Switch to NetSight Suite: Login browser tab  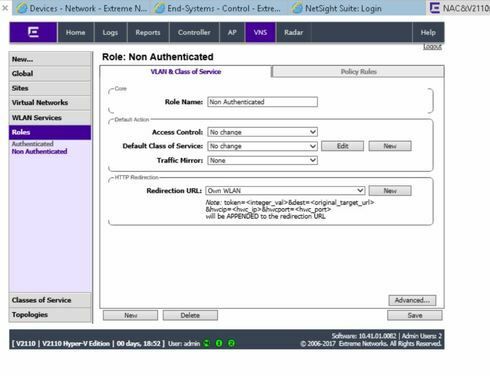tap(337, 8)
